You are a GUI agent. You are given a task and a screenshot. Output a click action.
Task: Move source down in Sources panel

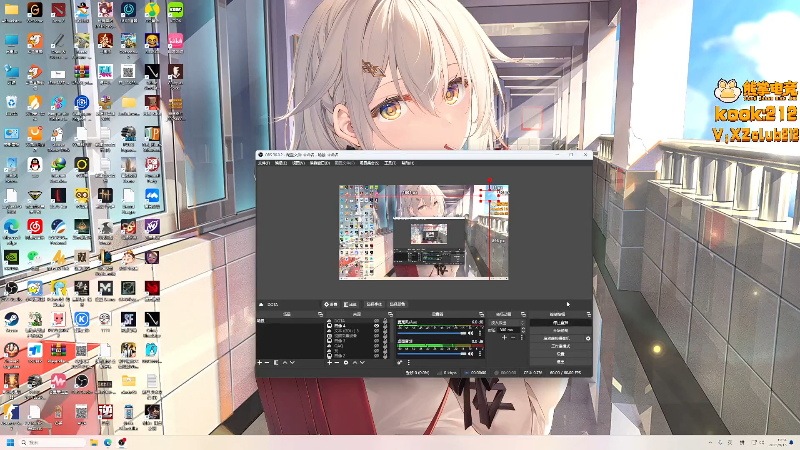pos(362,363)
